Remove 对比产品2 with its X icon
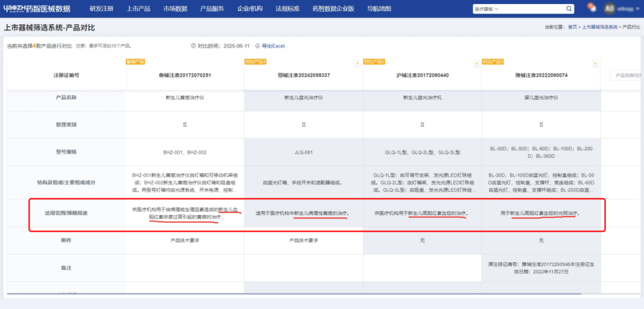 (x=476, y=63)
